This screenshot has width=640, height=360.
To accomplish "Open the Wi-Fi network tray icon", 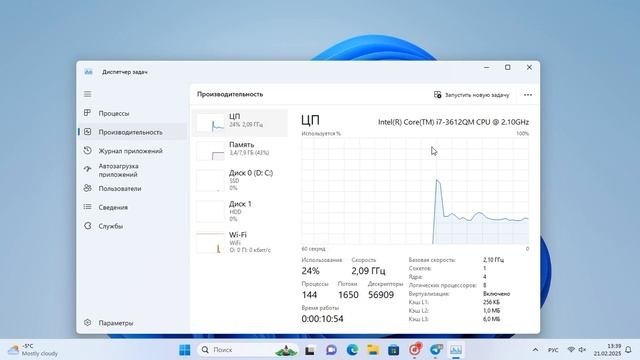I will click(x=571, y=350).
